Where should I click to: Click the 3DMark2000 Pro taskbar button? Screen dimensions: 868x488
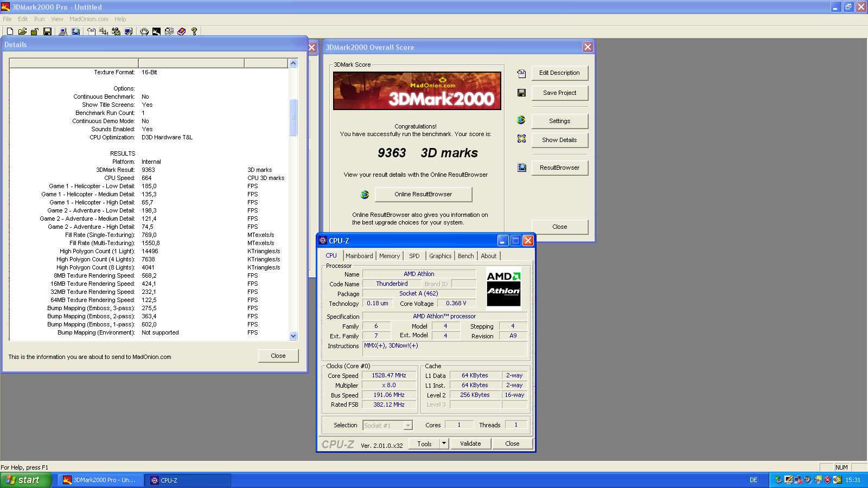(x=100, y=480)
